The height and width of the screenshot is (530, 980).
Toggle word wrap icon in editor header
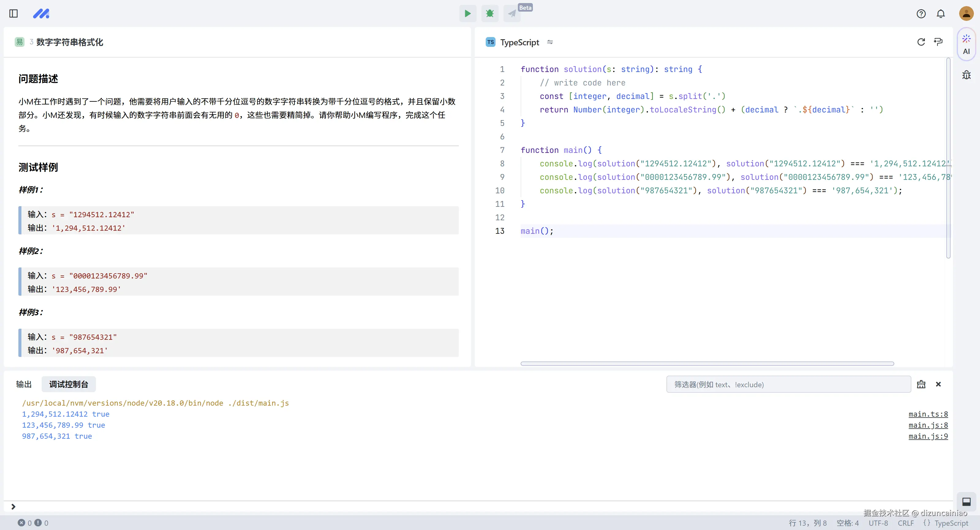click(x=938, y=42)
